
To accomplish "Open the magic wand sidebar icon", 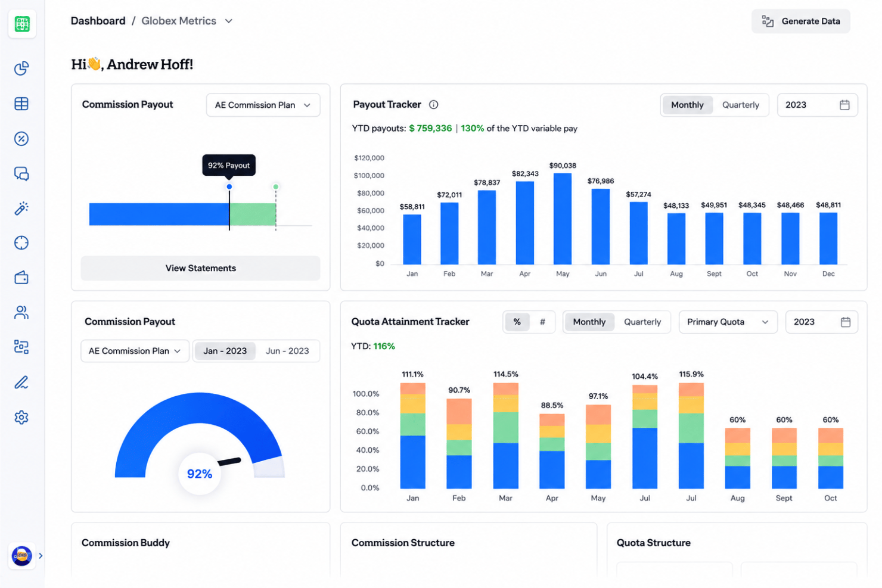I will (x=21, y=208).
